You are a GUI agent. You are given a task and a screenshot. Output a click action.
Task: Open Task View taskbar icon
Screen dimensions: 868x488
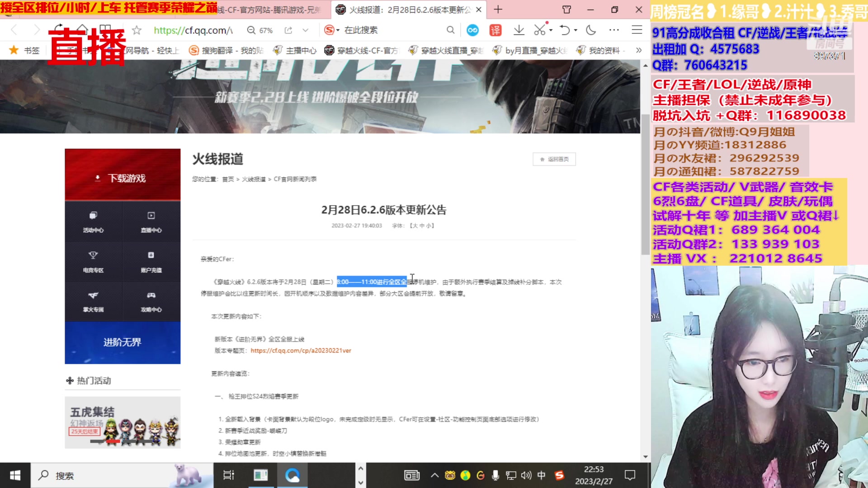click(x=229, y=475)
